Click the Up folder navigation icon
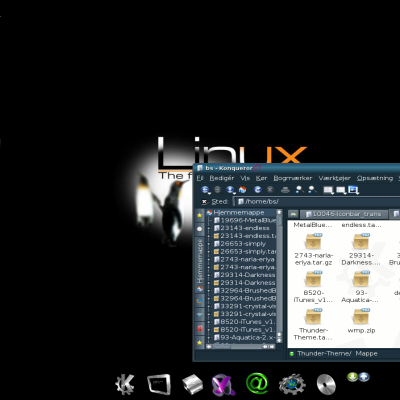The image size is (400, 400). coord(230,190)
